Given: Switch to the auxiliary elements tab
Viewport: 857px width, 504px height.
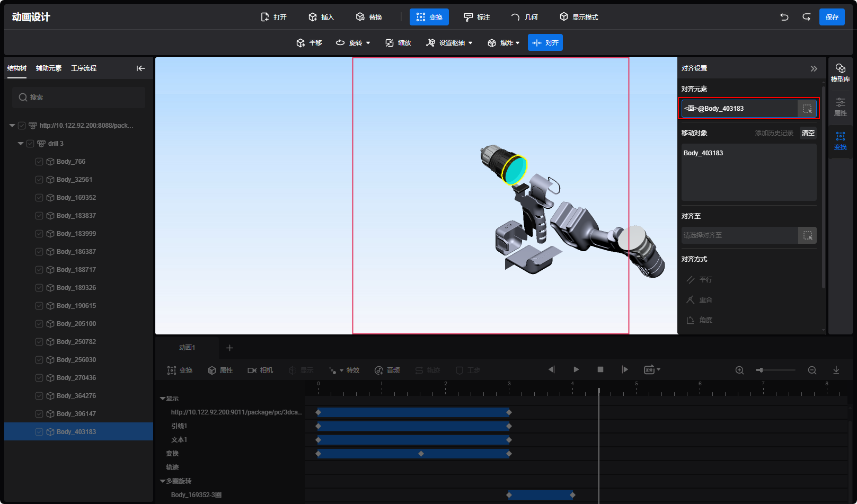Looking at the screenshot, I should 49,68.
